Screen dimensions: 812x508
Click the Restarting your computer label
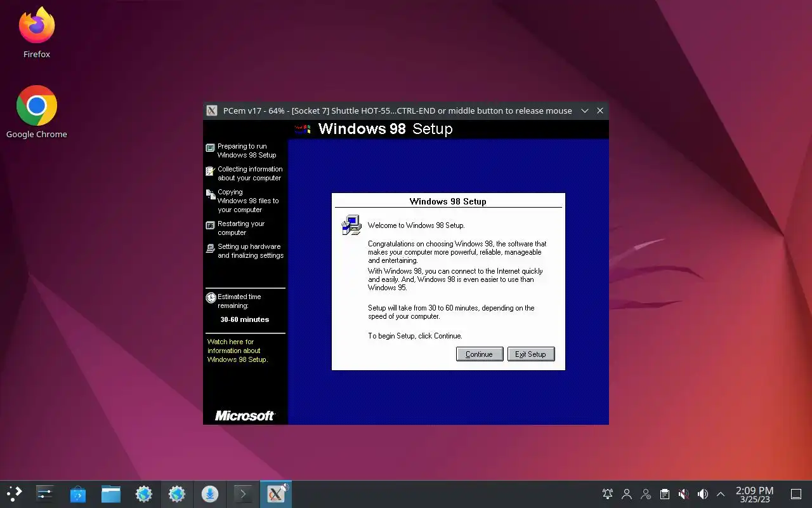[x=241, y=228]
